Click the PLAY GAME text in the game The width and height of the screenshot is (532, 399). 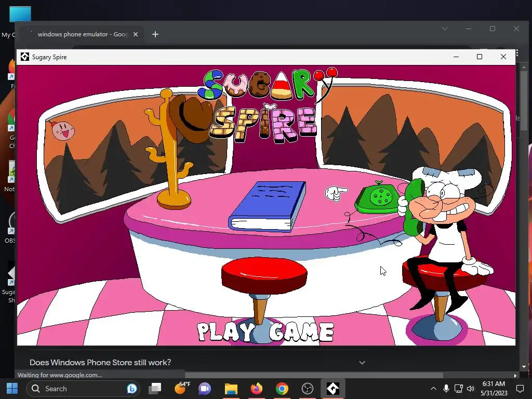[x=265, y=331]
